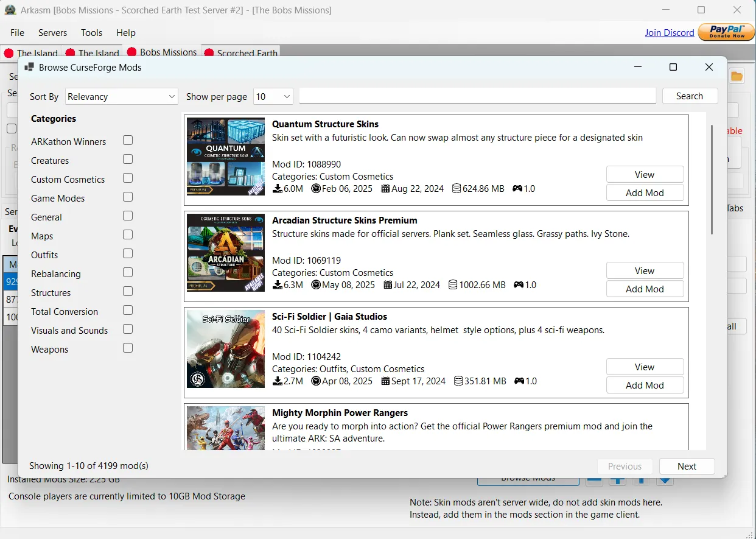Click the Arcadian Structure Skins thumbnail
The image size is (756, 539).
226,253
